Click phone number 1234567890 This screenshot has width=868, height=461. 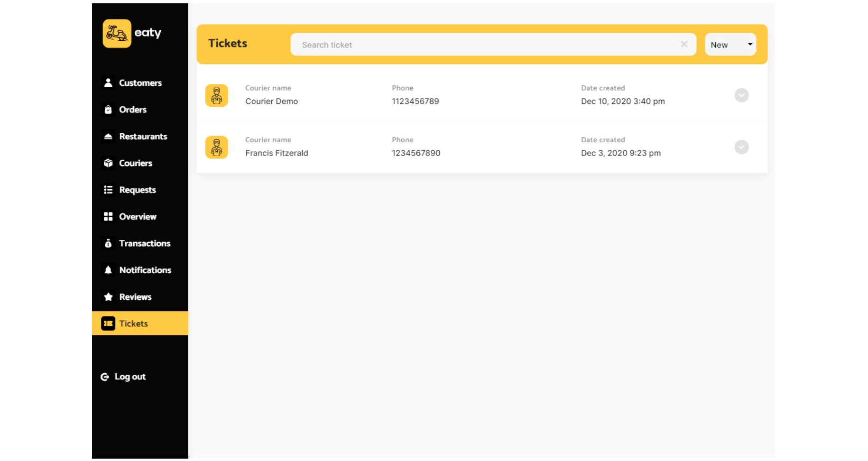tap(416, 153)
